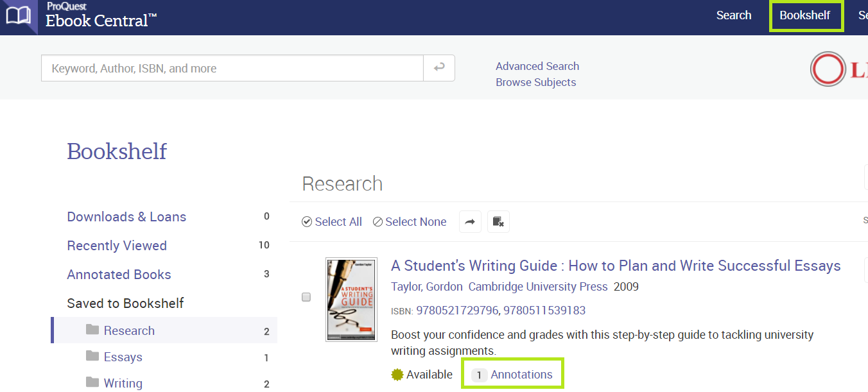
Task: Click the Research section heading
Action: click(x=342, y=184)
